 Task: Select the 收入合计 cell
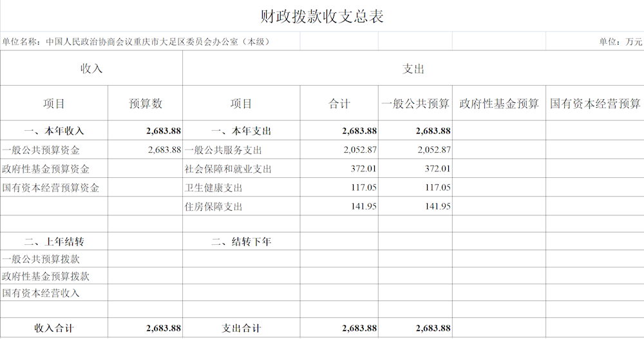coord(54,328)
